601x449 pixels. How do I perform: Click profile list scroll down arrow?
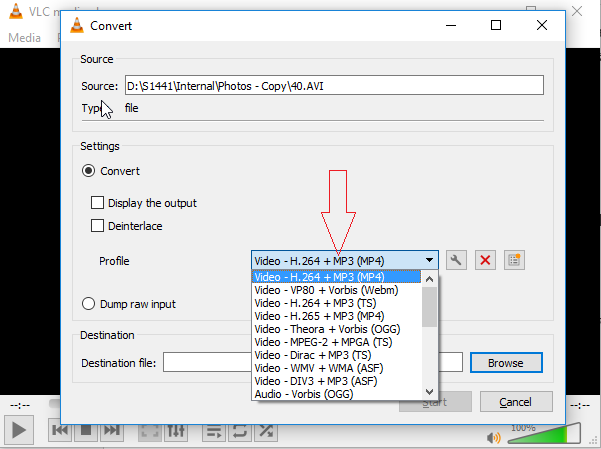pos(429,392)
